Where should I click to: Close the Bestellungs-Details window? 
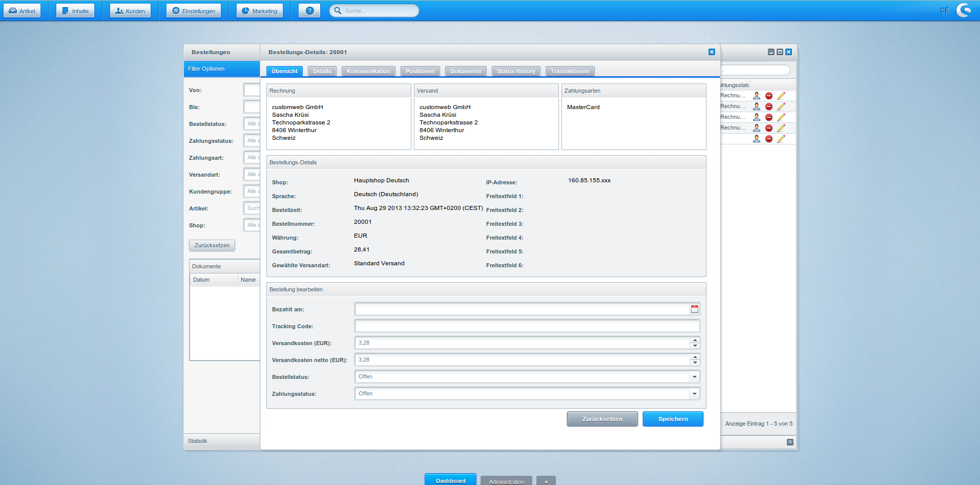click(711, 52)
